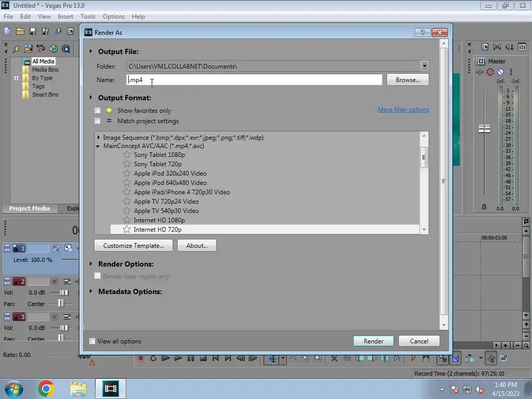Image resolution: width=532 pixels, height=399 pixels.
Task: Click the Cancel button
Action: (x=419, y=341)
